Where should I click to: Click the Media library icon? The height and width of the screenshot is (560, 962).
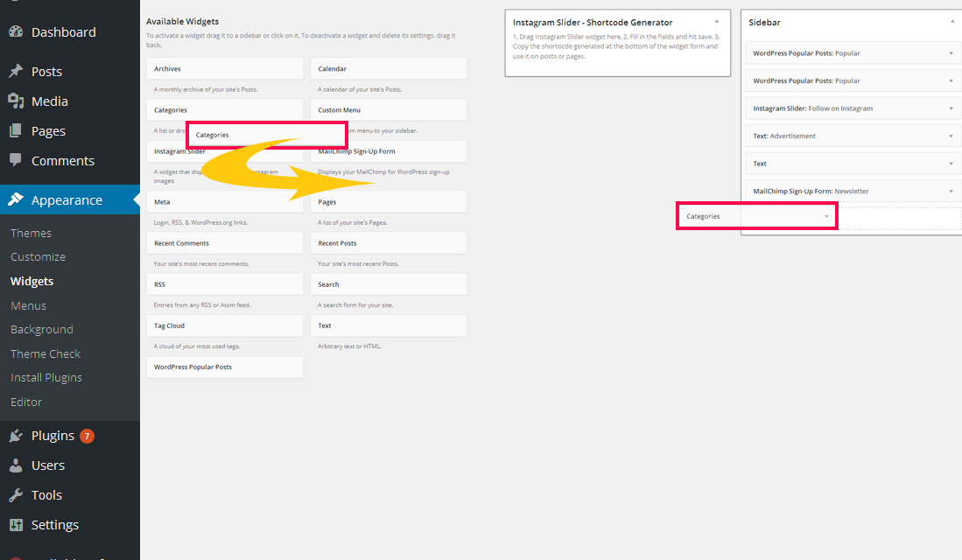tap(16, 101)
